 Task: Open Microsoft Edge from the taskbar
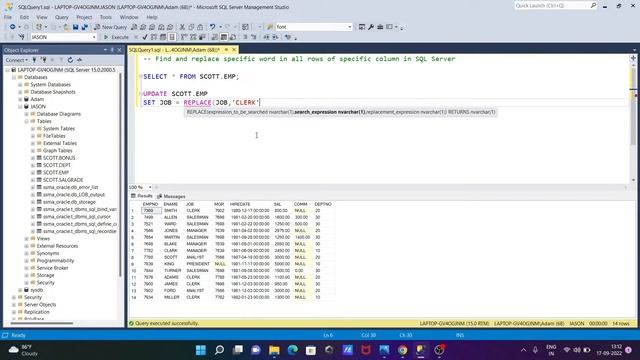point(293,350)
